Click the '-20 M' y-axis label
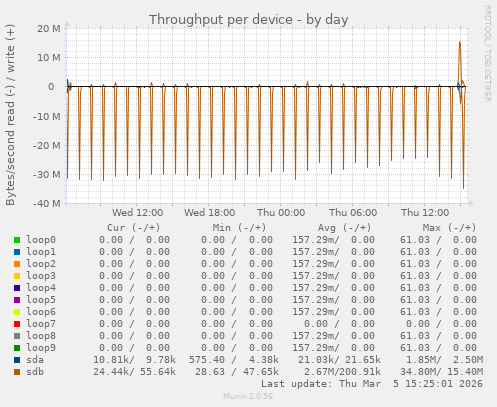Image resolution: width=497 pixels, height=407 pixels. [x=47, y=145]
